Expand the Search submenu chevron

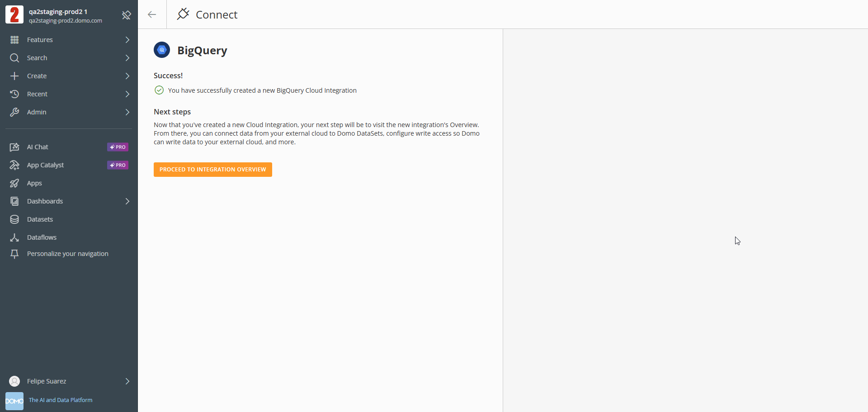tap(127, 58)
